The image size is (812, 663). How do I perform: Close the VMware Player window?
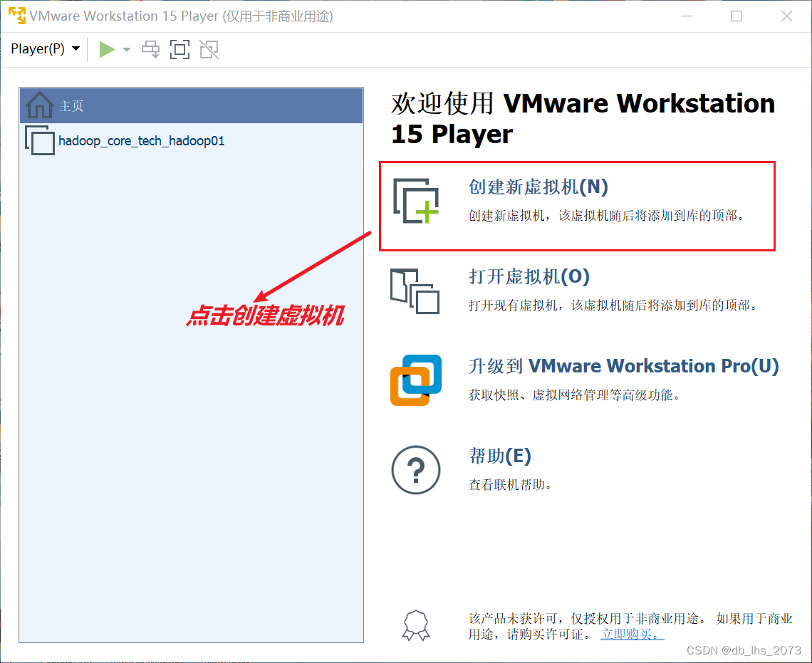[786, 16]
